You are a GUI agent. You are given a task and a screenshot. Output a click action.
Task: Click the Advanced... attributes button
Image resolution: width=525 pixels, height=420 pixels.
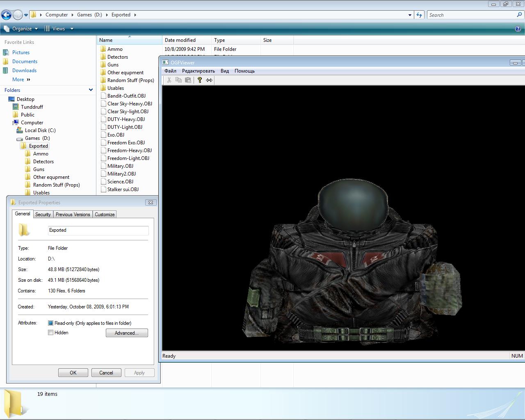click(x=127, y=333)
